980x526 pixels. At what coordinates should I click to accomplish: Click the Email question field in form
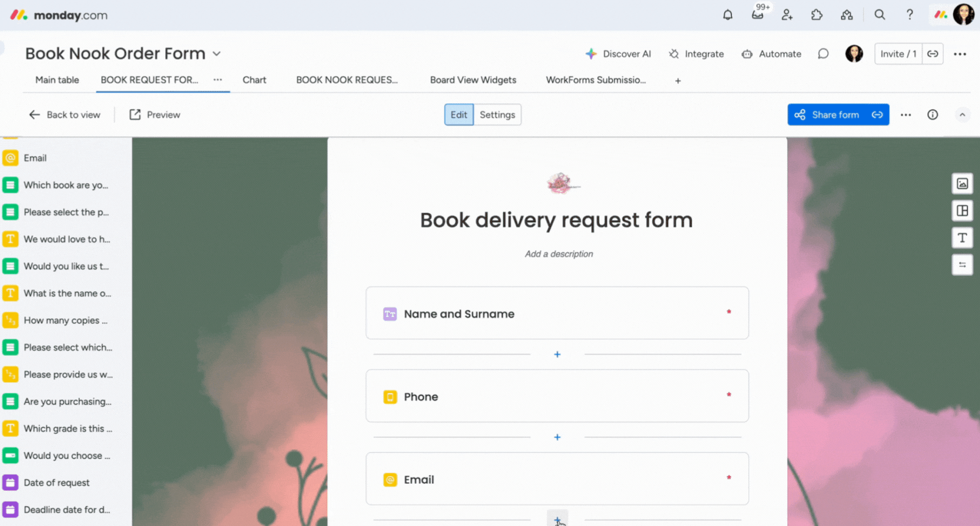tap(557, 478)
